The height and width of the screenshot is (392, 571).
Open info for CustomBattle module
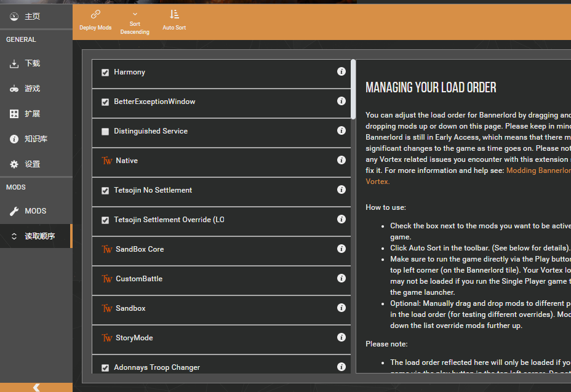pyautogui.click(x=341, y=278)
